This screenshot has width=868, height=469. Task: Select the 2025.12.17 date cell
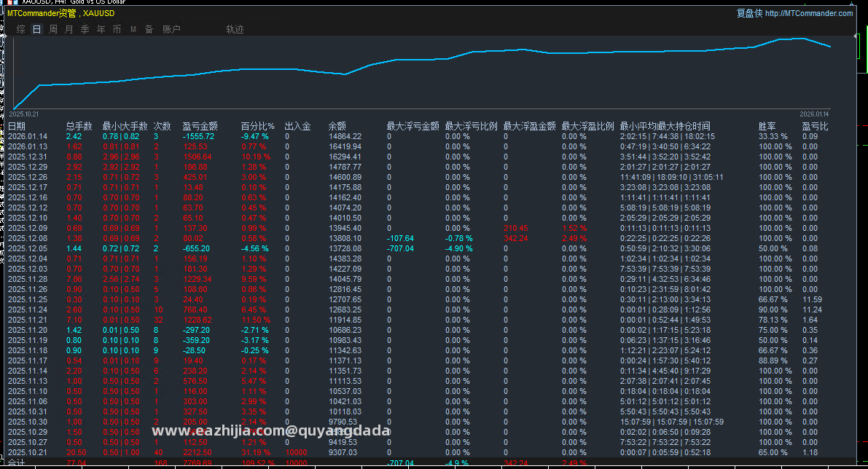click(x=28, y=187)
